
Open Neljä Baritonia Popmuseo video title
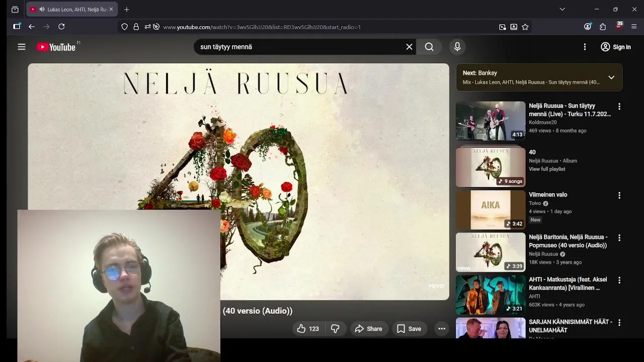[569, 241]
